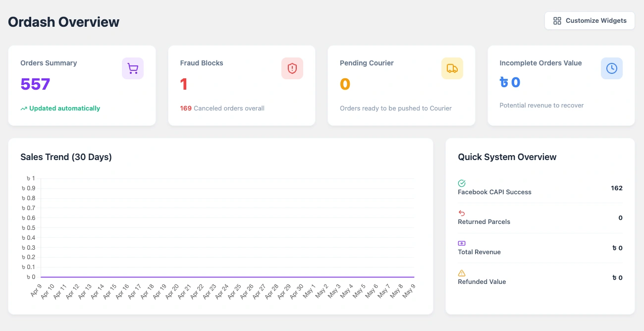Click the yellow delivery truck icon
The image size is (644, 331).
coord(452,68)
